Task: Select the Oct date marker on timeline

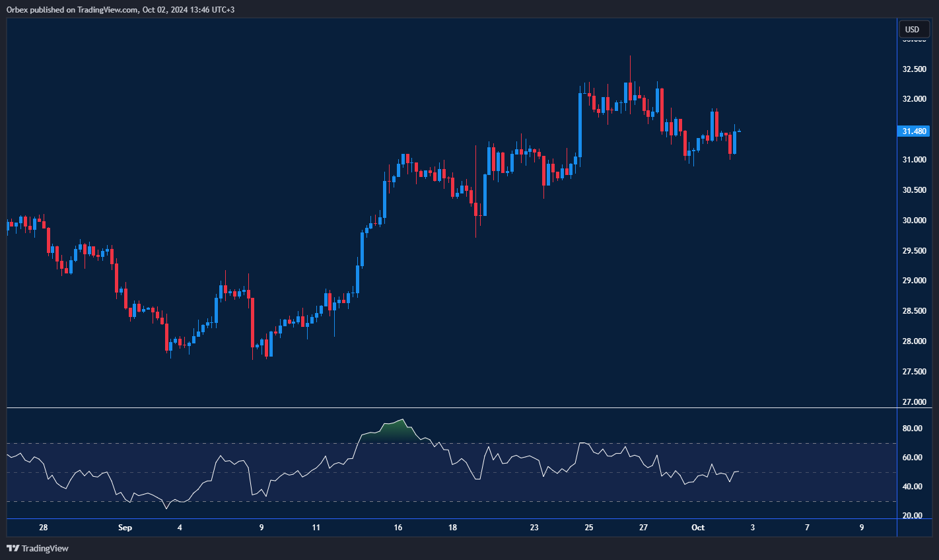Action: (x=698, y=528)
